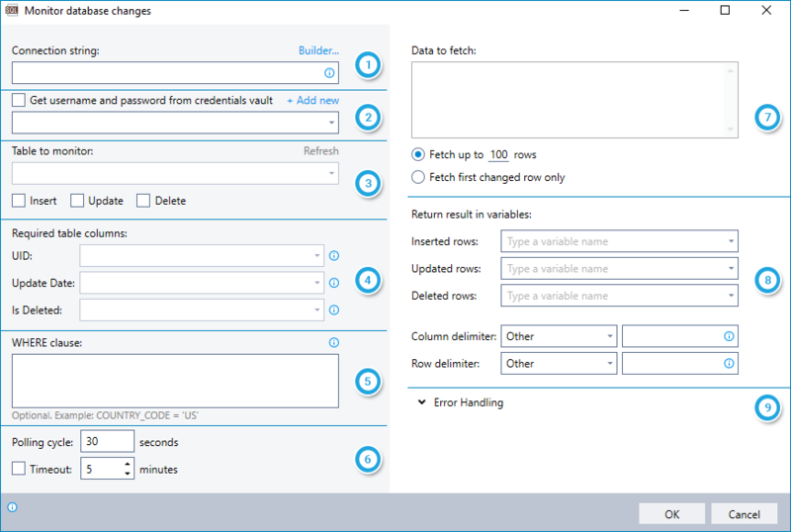This screenshot has width=791, height=532.
Task: Enable the Timeout checkbox
Action: click(19, 470)
